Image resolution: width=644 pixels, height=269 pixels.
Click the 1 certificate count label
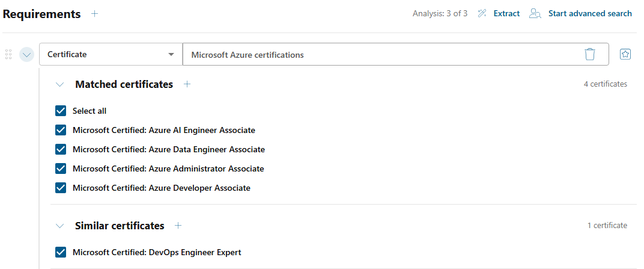point(607,225)
